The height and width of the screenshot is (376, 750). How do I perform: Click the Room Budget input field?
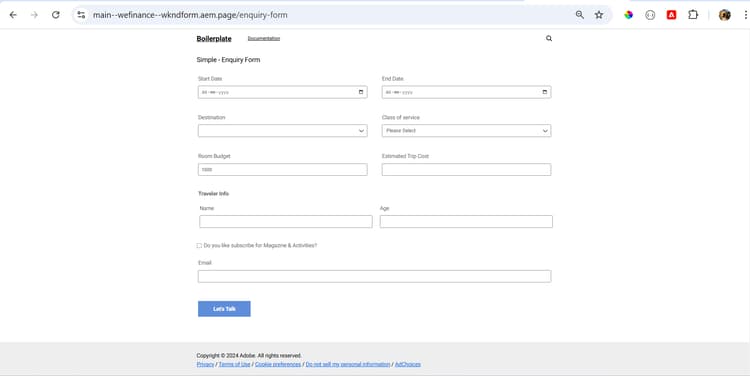(x=283, y=169)
